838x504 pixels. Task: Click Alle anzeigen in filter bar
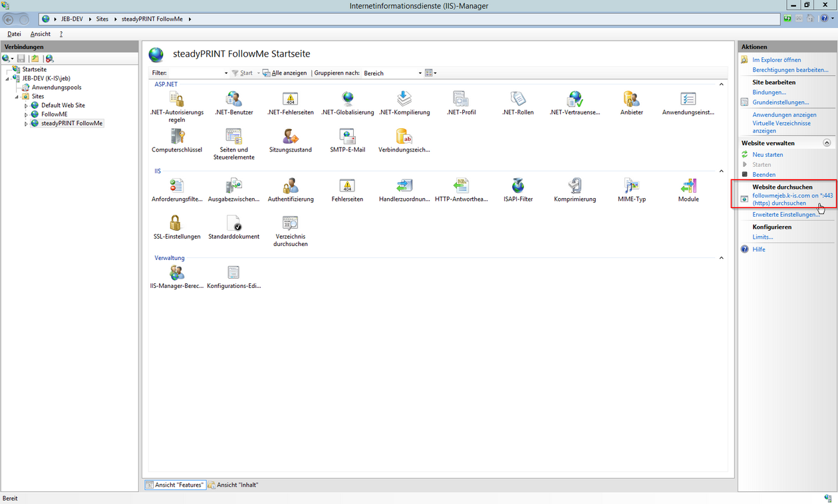pyautogui.click(x=285, y=73)
